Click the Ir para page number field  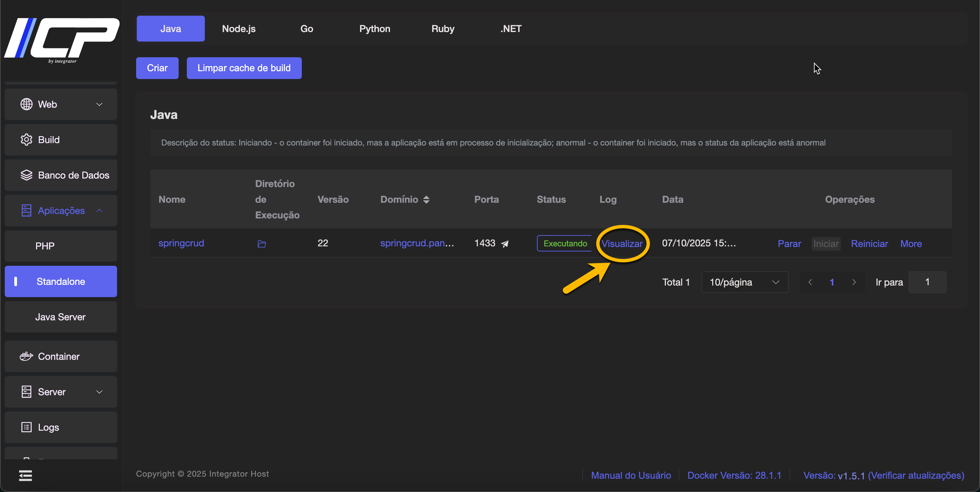point(927,282)
